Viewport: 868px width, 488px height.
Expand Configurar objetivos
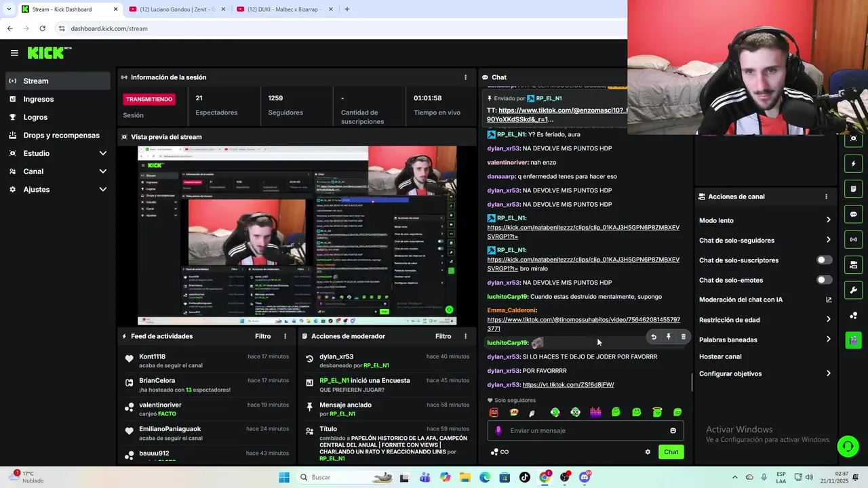[x=765, y=373]
